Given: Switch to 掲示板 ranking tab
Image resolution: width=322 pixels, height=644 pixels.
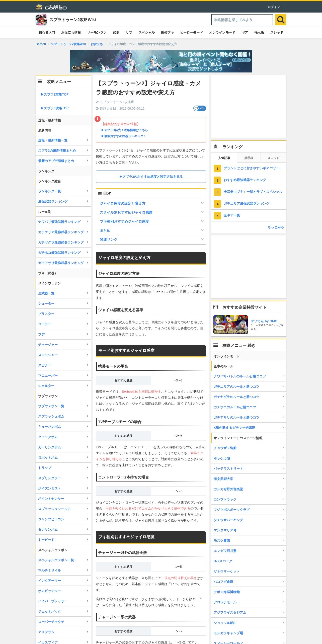Looking at the screenshot, I should (x=249, y=158).
